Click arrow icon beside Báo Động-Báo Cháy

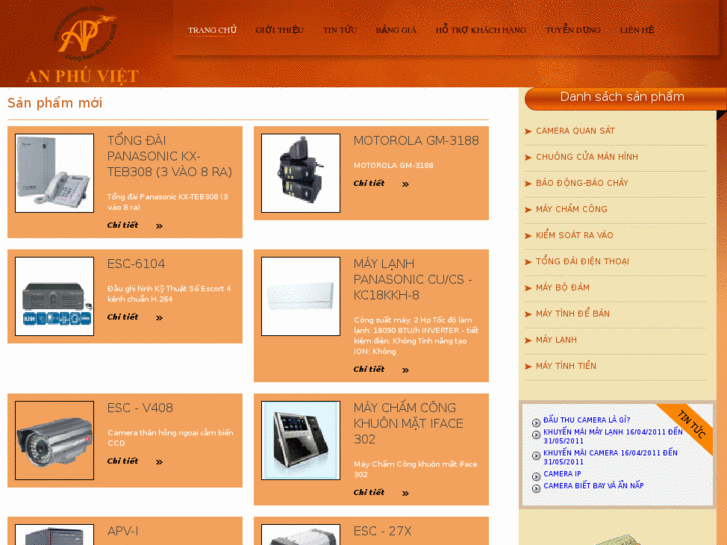[528, 184]
